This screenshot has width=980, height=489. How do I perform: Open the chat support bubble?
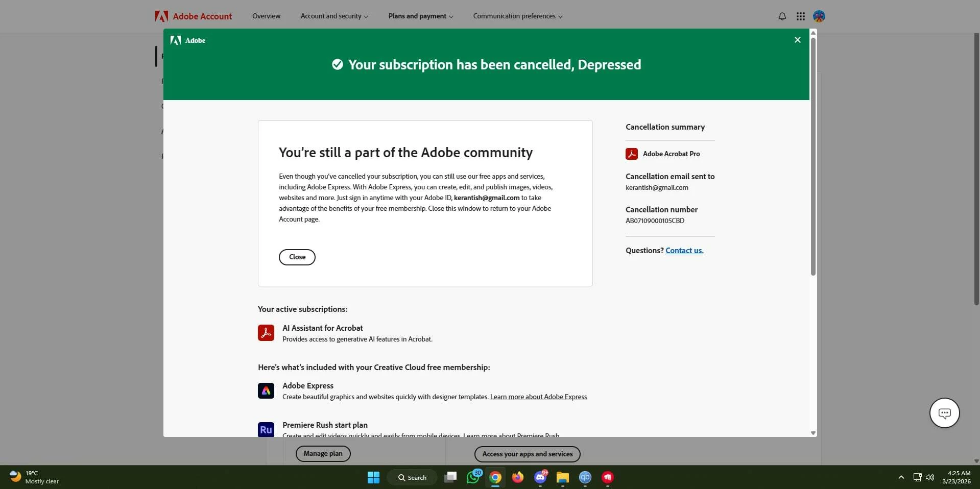pyautogui.click(x=944, y=412)
